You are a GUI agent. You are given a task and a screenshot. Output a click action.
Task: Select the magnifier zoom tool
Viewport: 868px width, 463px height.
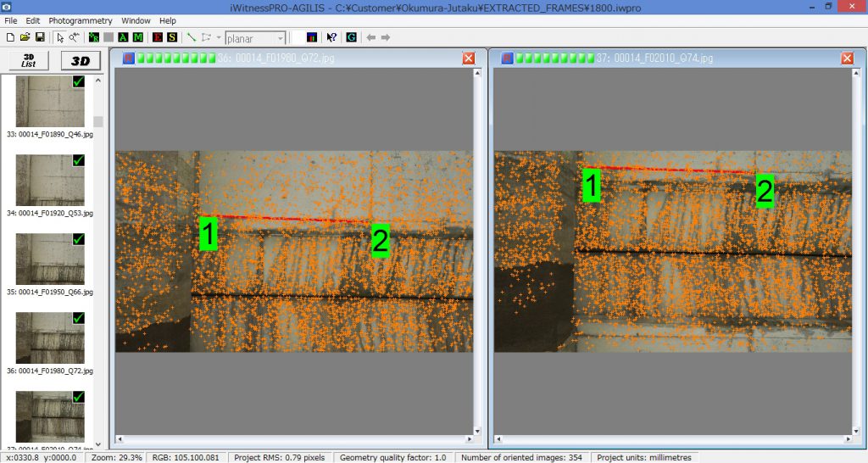coord(75,37)
